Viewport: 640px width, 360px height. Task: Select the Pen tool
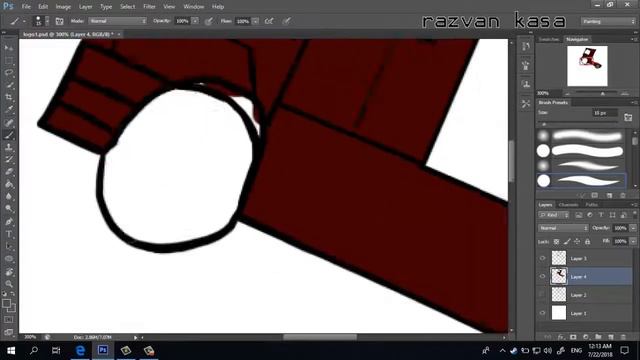pyautogui.click(x=9, y=222)
